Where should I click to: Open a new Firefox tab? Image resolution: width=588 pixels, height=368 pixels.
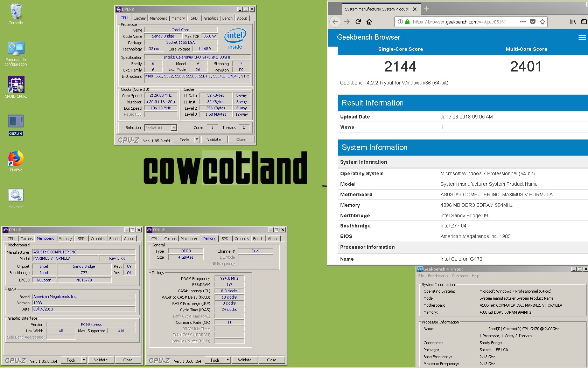[x=427, y=9]
